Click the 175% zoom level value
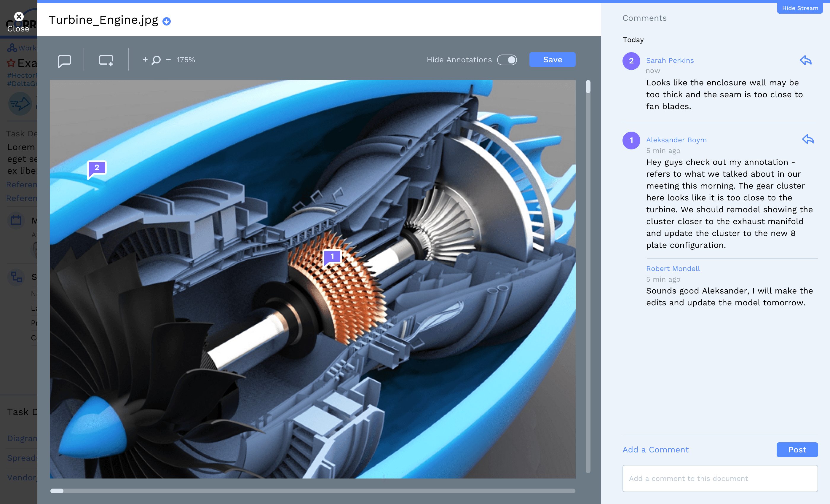830x504 pixels. pyautogui.click(x=186, y=60)
